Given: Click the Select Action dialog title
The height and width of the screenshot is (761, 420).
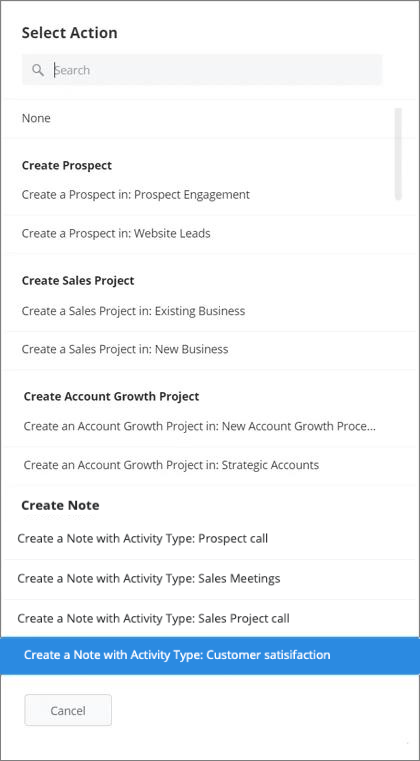Looking at the screenshot, I should (x=69, y=33).
